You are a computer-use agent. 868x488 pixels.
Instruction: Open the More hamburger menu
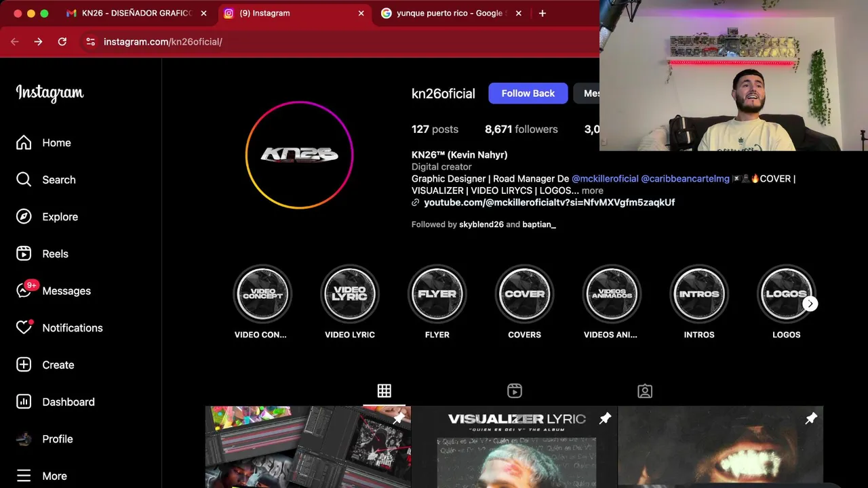pyautogui.click(x=41, y=476)
